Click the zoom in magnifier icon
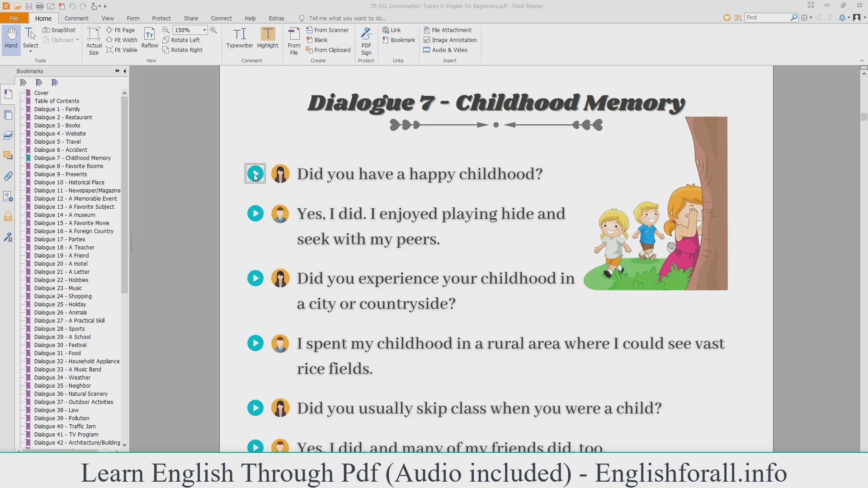This screenshot has height=488, width=868. click(213, 30)
